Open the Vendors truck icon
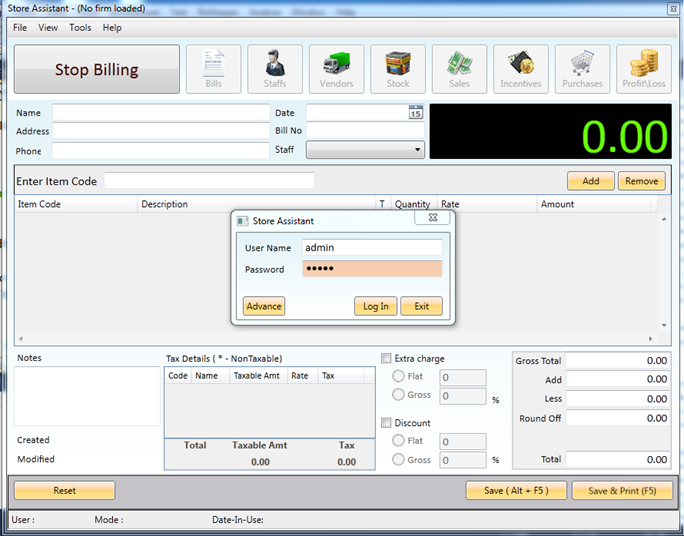This screenshot has width=684, height=536. click(336, 69)
